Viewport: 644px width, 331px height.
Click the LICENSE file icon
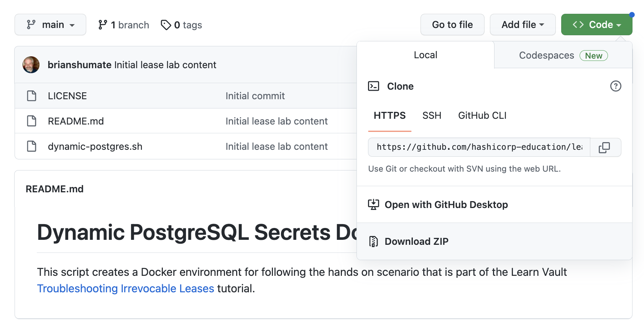tap(32, 96)
